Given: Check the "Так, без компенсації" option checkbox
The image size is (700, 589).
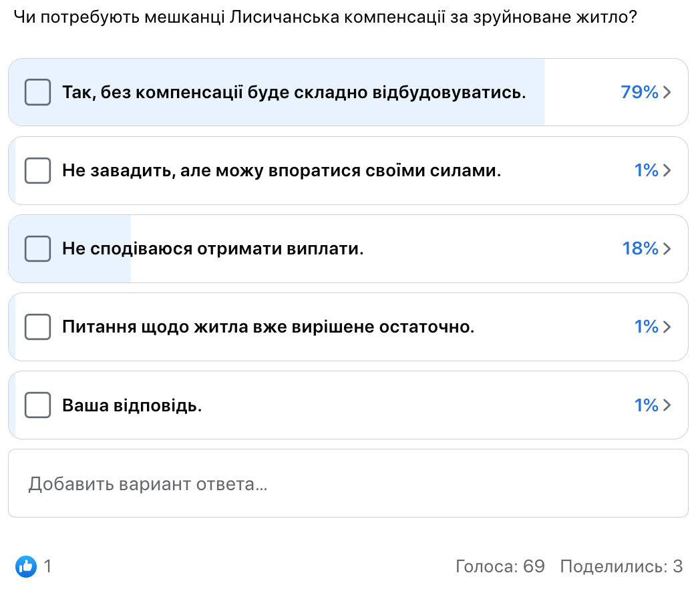Looking at the screenshot, I should pos(37,92).
